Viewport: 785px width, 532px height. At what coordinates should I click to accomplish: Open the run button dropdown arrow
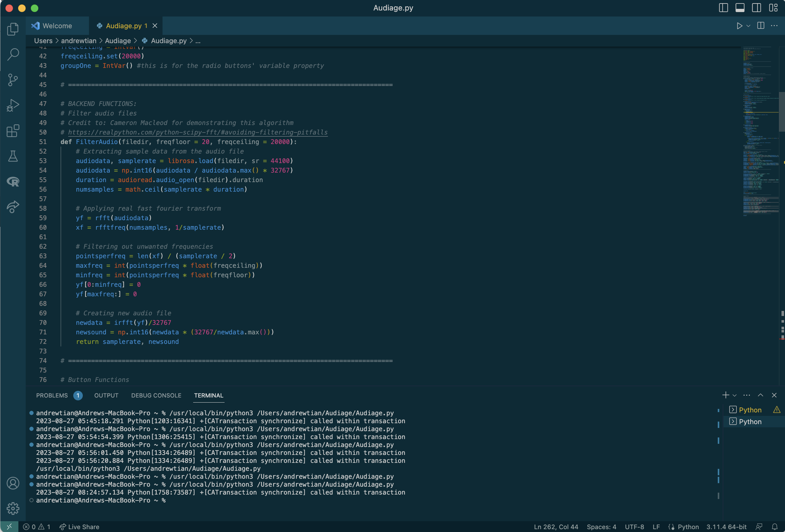click(748, 26)
